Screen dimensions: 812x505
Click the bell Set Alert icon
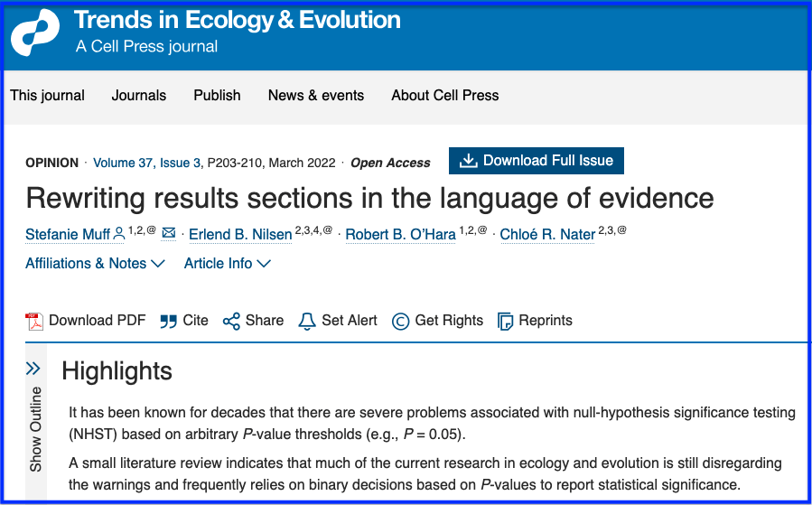click(x=307, y=321)
